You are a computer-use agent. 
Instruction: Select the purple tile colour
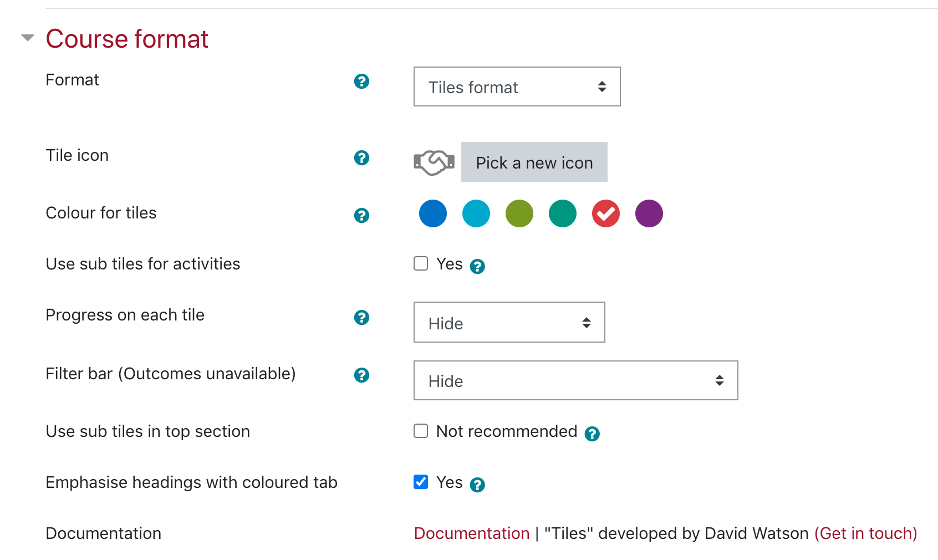click(649, 213)
